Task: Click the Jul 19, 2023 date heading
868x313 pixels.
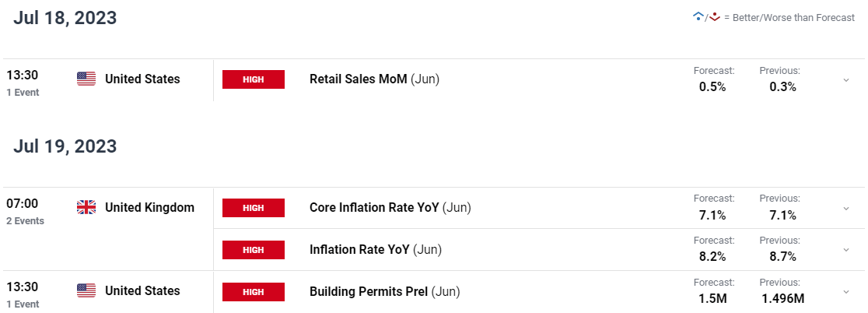Action: click(65, 146)
